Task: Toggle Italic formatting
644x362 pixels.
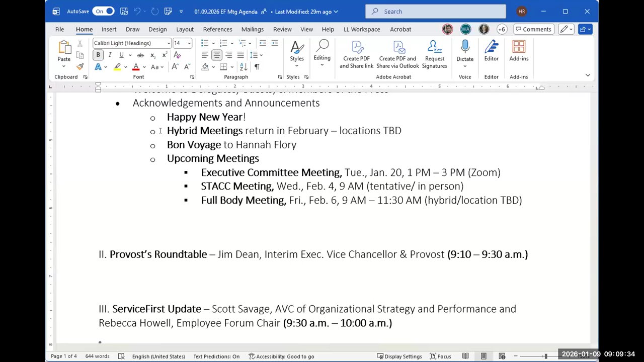Action: [x=110, y=55]
